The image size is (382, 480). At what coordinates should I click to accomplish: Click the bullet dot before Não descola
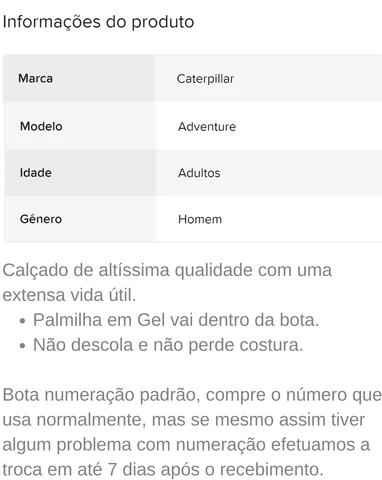pos(23,346)
